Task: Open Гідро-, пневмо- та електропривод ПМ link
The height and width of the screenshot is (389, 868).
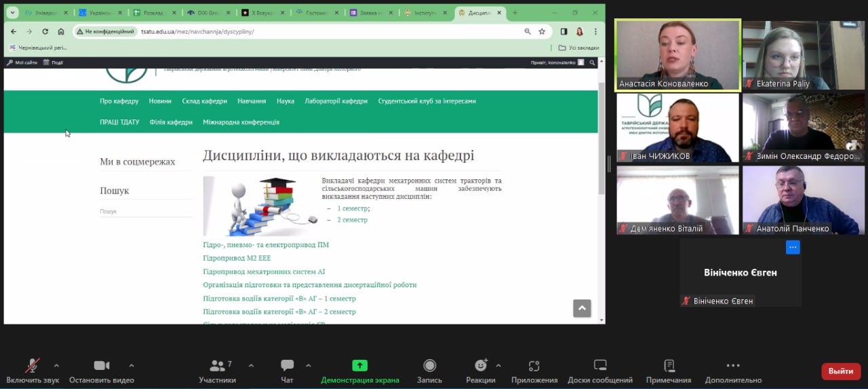Action: 266,244
